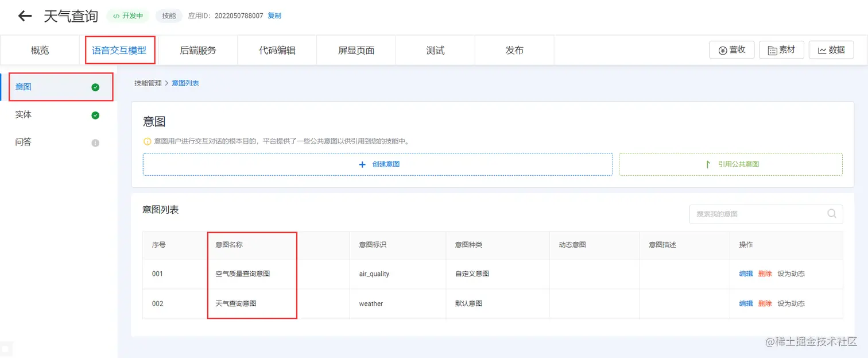Set 天气查询意图 as dynamic via 设为动态

(791, 304)
